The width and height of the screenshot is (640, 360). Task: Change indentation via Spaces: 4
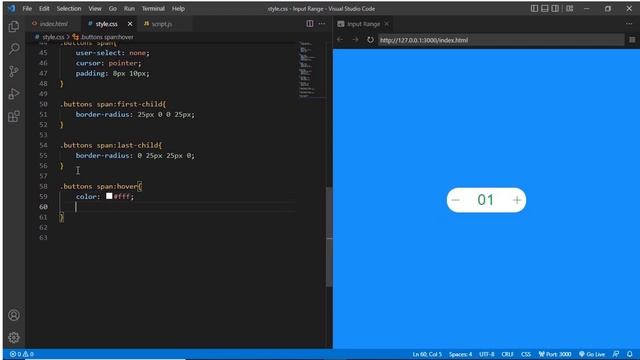point(460,354)
